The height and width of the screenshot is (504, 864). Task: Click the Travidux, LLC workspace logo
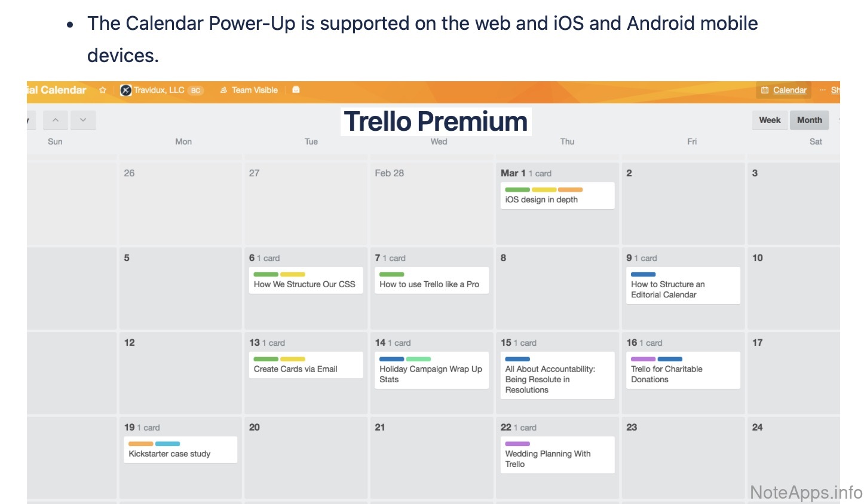tap(125, 90)
